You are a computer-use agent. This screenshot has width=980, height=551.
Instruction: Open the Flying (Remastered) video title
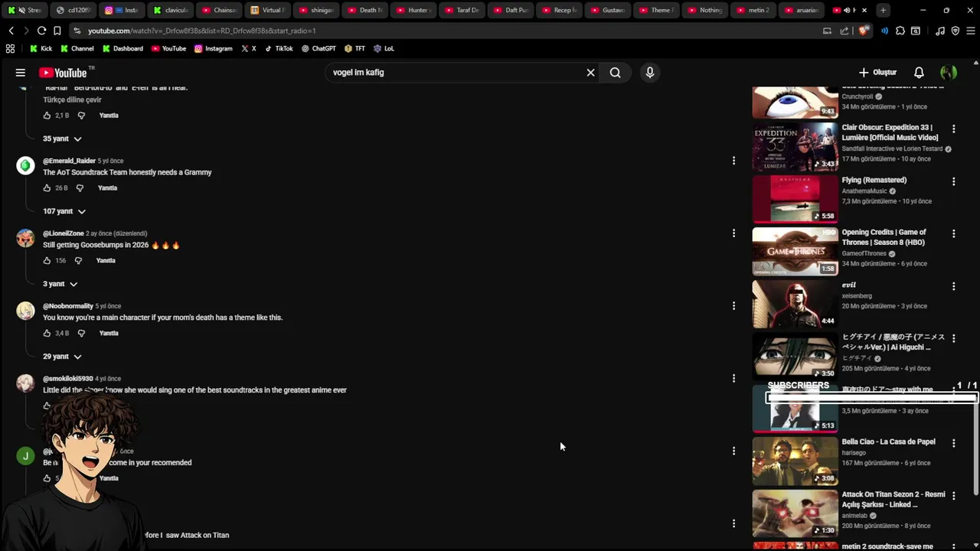[x=874, y=181]
